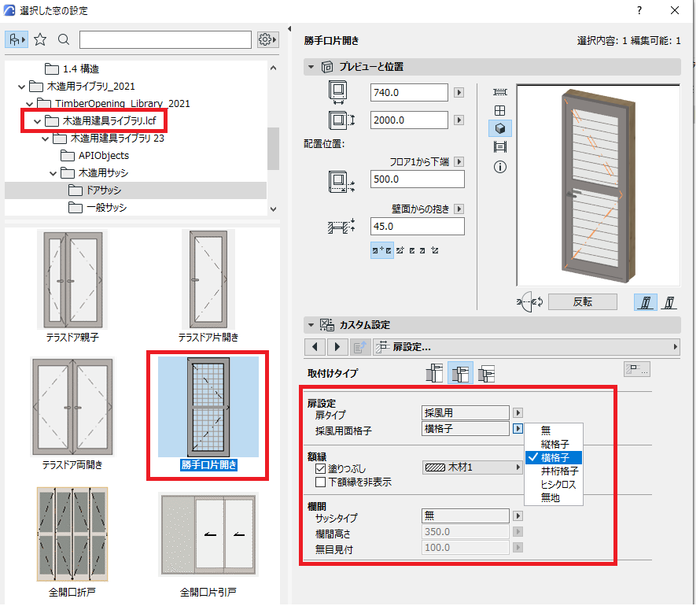Open the height options arrow next to 2000.0

[459, 120]
